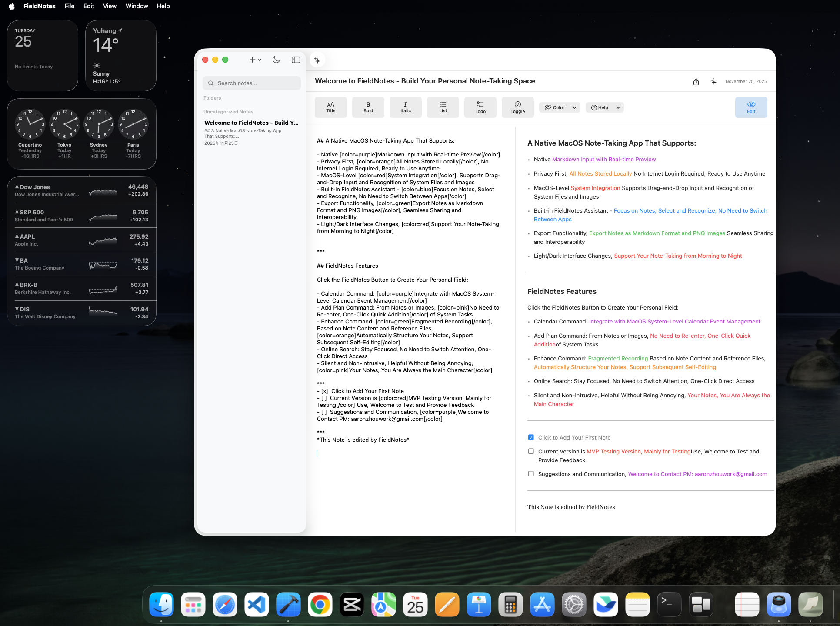Hide the sidebar using the sidebar icon
Viewport: 840px width, 626px height.
pos(296,60)
